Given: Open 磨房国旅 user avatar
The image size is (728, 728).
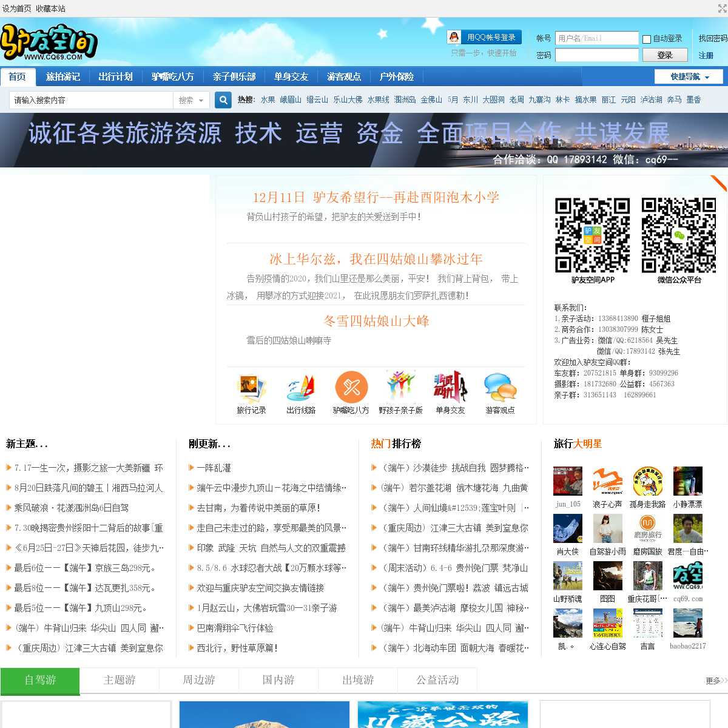Looking at the screenshot, I should click(x=647, y=528).
